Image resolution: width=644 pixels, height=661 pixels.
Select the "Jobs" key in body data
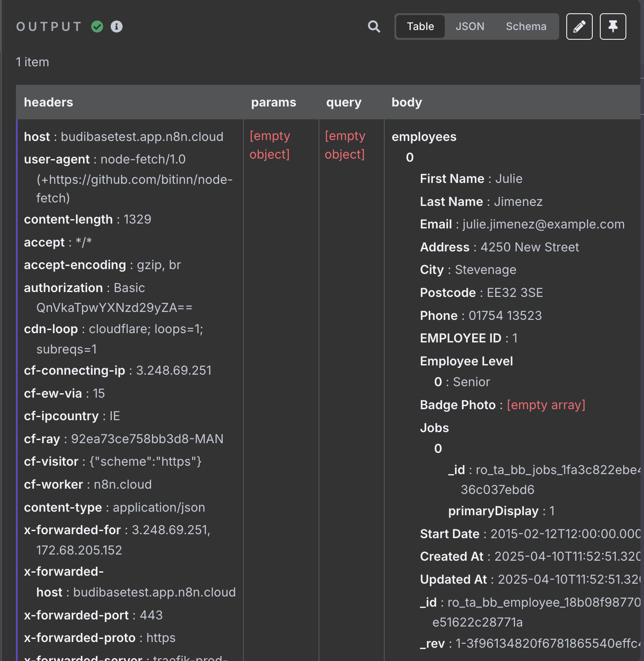[x=434, y=428]
